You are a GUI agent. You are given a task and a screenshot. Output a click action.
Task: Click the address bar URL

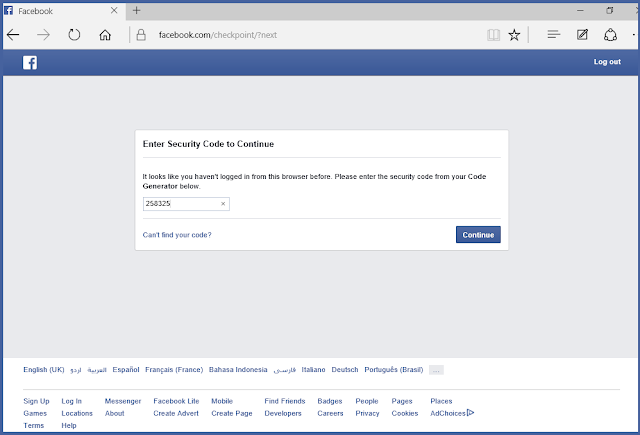click(x=218, y=35)
